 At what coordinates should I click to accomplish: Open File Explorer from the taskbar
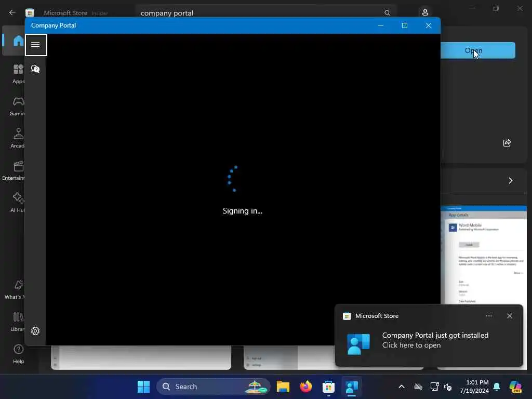[x=283, y=387]
